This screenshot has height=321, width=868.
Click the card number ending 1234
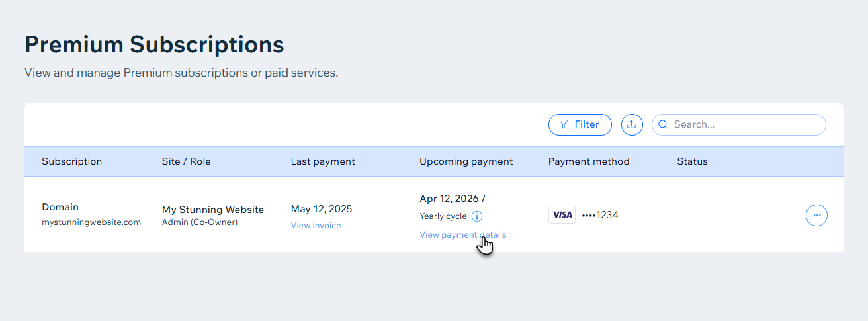[x=600, y=215]
